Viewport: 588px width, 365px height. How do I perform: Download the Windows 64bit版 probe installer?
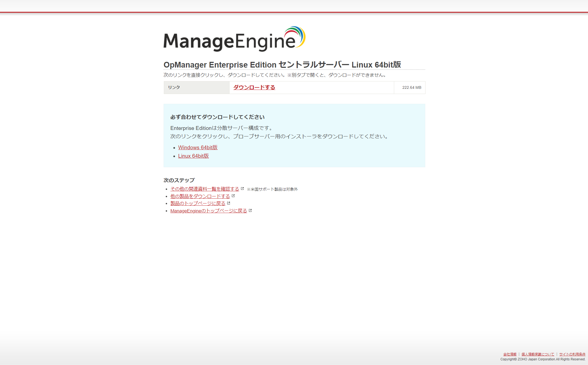198,147
